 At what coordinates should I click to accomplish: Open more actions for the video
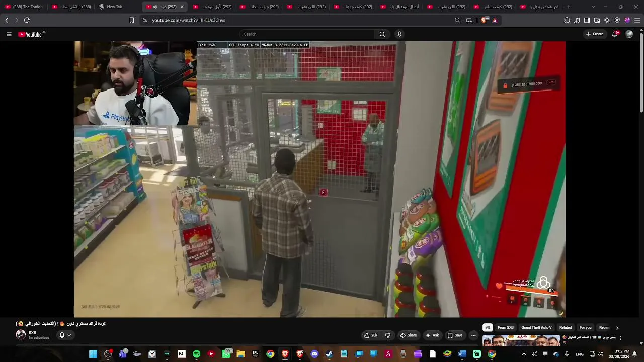[473, 335]
